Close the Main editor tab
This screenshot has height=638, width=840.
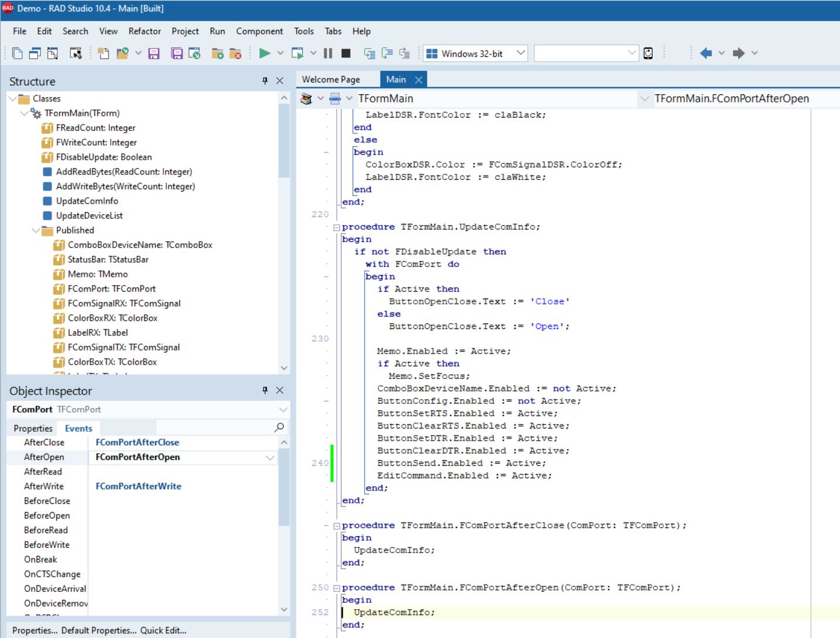419,80
